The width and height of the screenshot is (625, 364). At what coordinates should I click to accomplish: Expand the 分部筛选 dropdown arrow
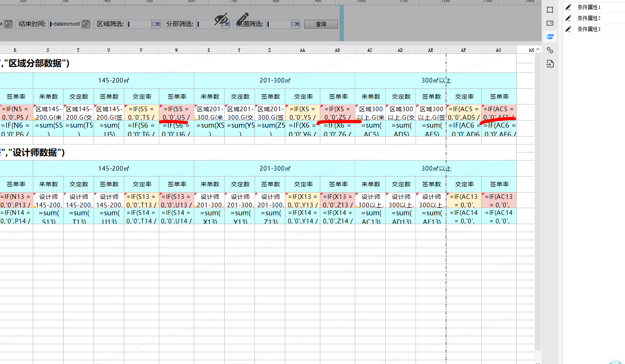(x=225, y=24)
